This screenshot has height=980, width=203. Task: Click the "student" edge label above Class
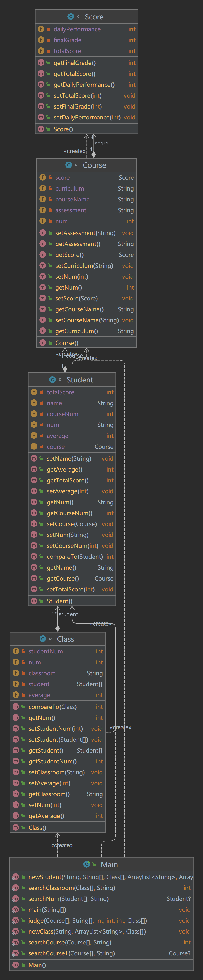pyautogui.click(x=68, y=614)
